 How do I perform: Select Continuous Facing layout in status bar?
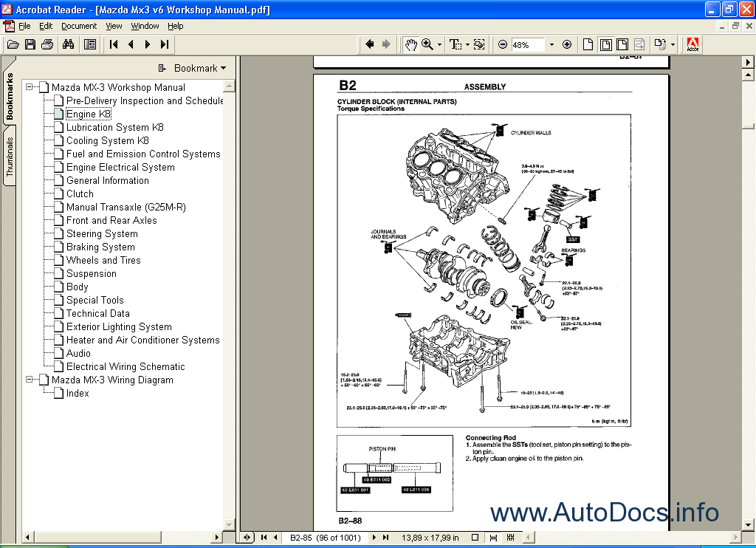click(x=511, y=538)
